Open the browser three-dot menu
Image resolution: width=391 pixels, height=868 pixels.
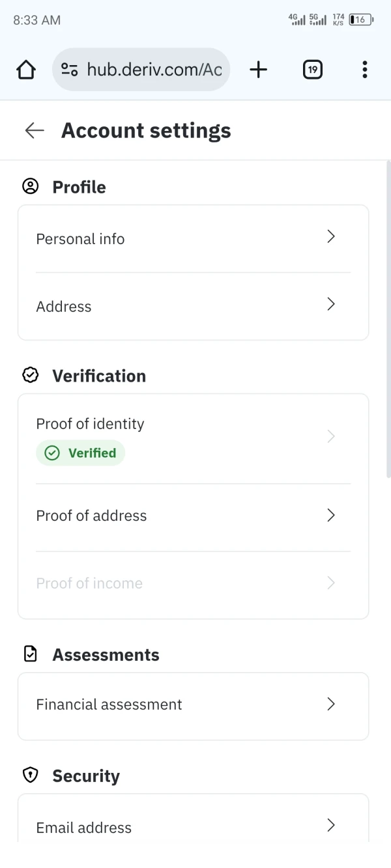[364, 70]
